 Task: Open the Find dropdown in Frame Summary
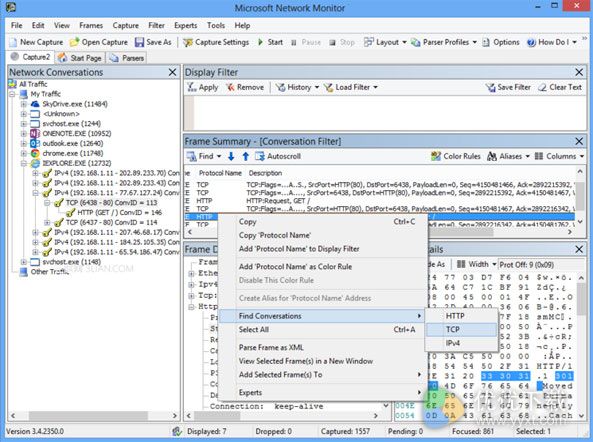(204, 156)
